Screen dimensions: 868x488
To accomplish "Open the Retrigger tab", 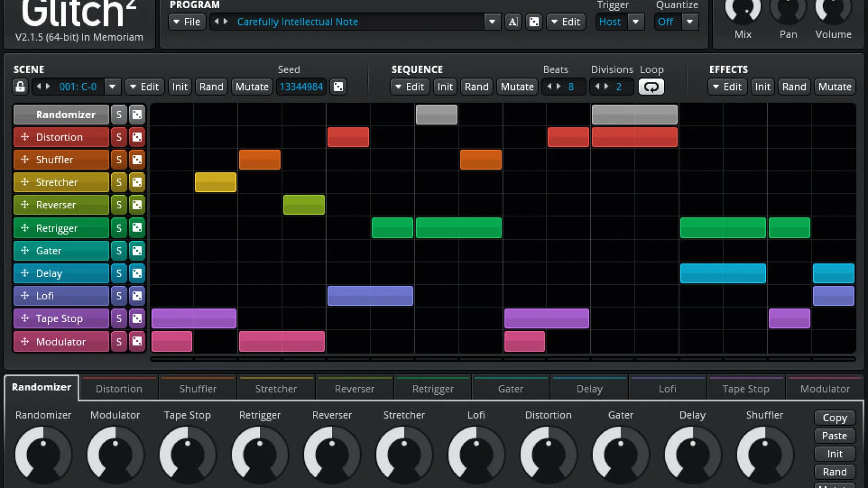I will point(433,388).
